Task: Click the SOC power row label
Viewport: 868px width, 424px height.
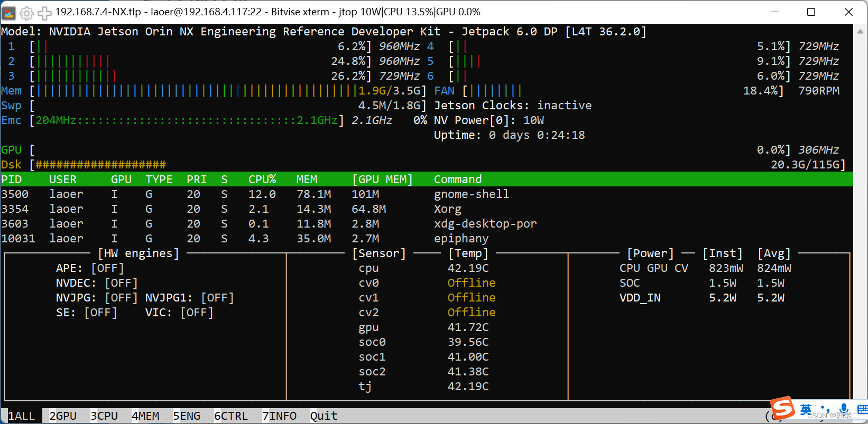Action: pyautogui.click(x=630, y=283)
